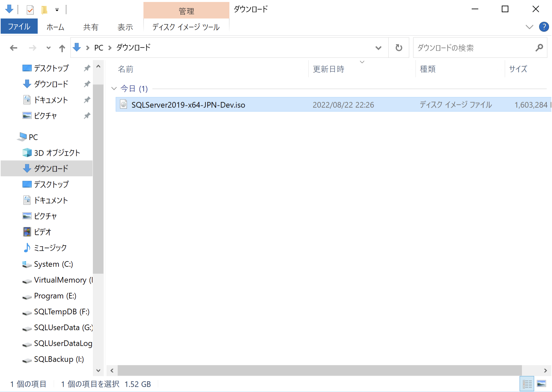The width and height of the screenshot is (552, 392).
Task: Click the refresh icon to reload the folder
Action: [x=398, y=48]
